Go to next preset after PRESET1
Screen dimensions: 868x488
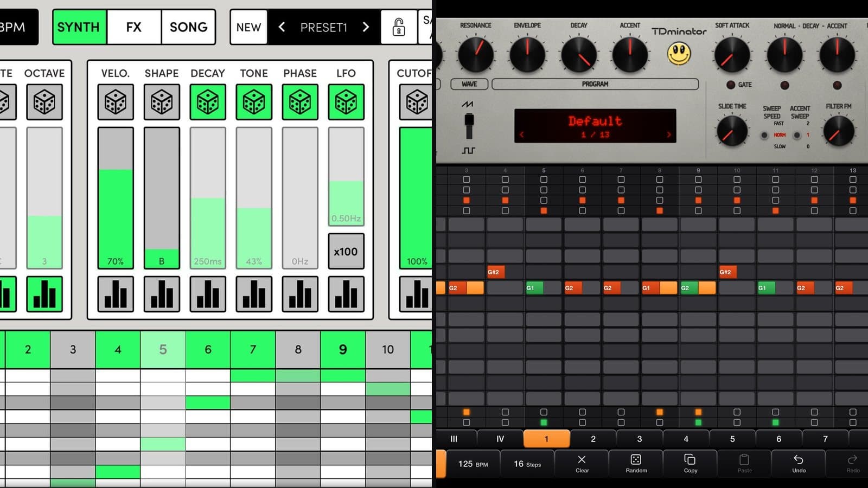click(x=366, y=27)
